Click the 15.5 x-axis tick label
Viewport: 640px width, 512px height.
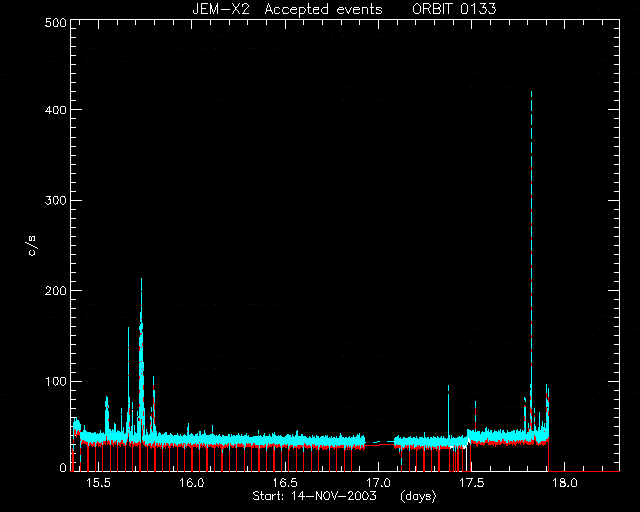pos(98,483)
